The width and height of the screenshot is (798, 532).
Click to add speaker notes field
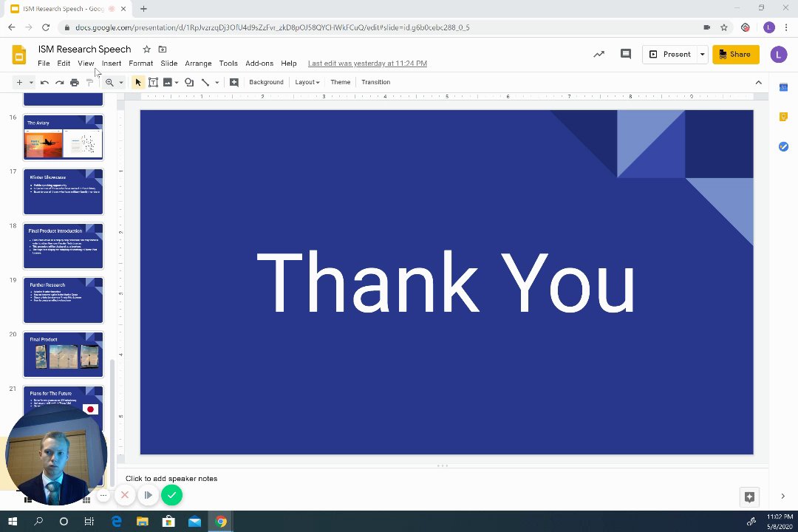[171, 479]
